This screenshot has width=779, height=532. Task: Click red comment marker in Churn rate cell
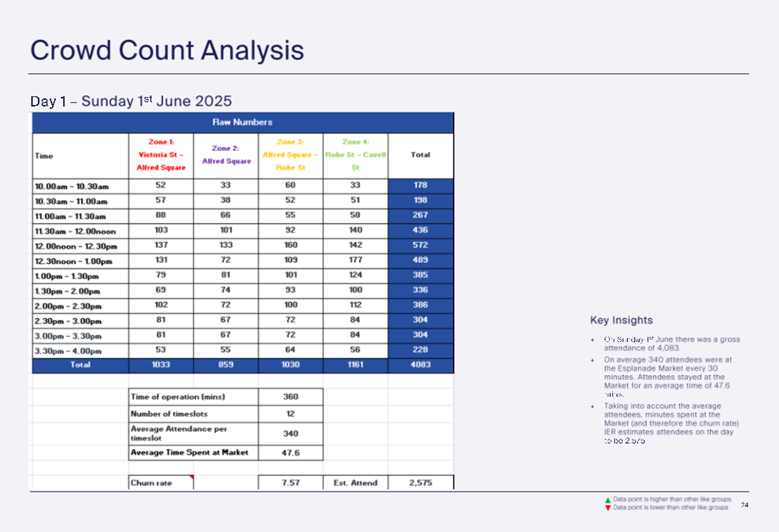click(x=190, y=479)
